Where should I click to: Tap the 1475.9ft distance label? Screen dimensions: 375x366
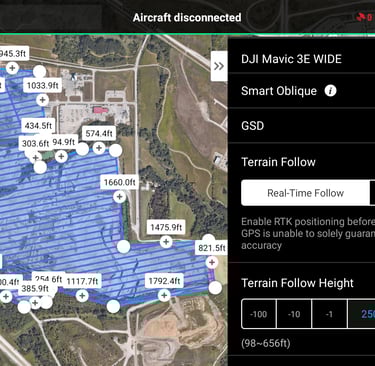pyautogui.click(x=166, y=227)
